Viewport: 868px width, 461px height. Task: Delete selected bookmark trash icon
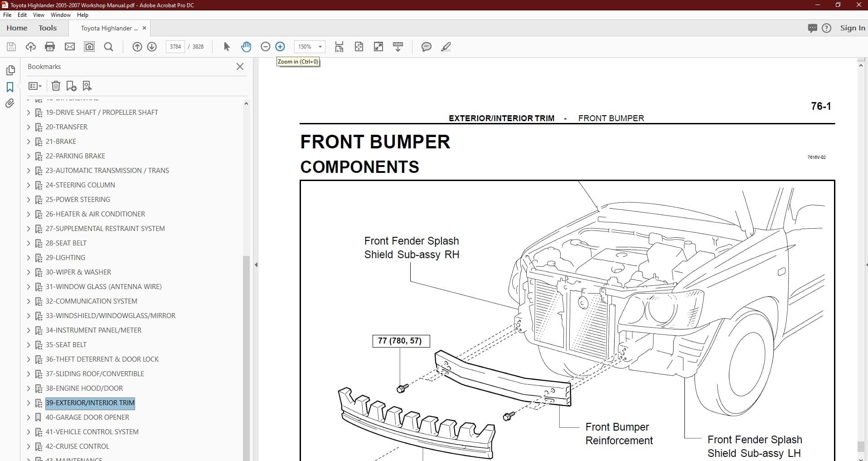point(56,86)
